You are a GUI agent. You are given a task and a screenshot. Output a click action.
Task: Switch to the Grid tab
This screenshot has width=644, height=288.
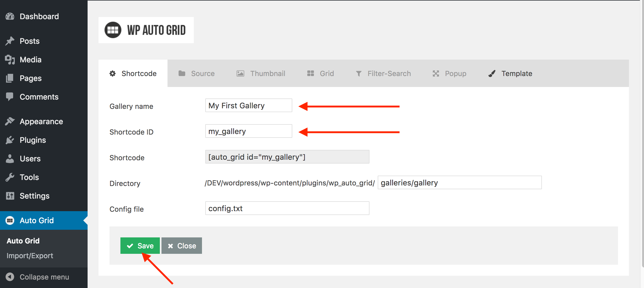[x=320, y=73]
